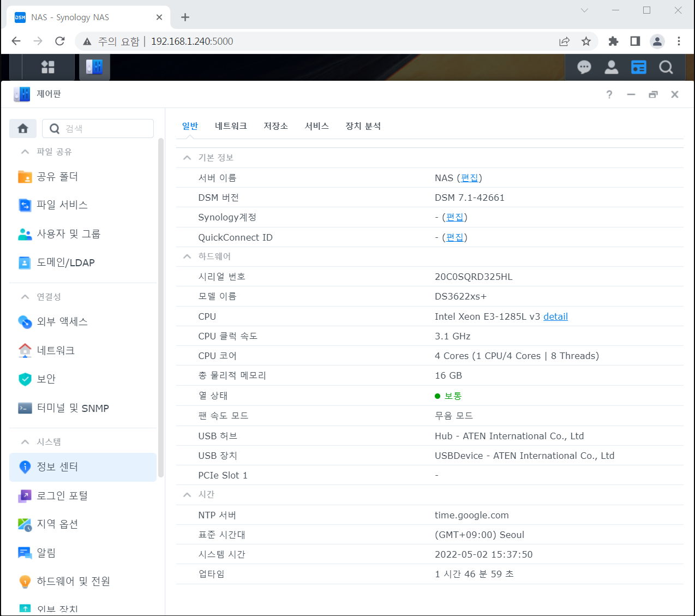Viewport: 695px width, 616px height.
Task: Click the Control Panel 검색 search field
Action: point(98,128)
